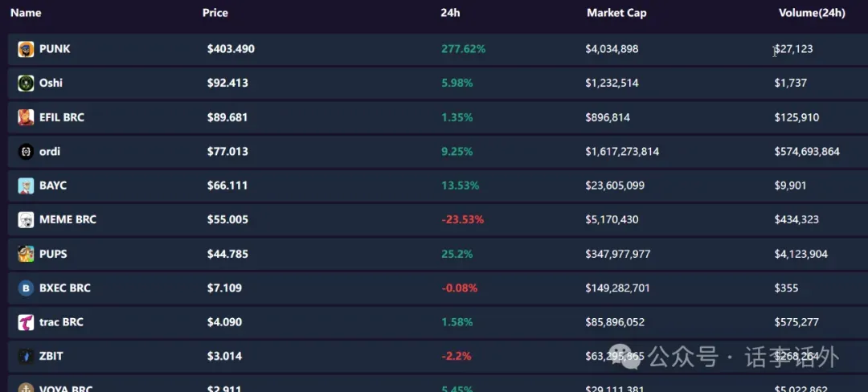Open the PUPS token name

pos(53,254)
